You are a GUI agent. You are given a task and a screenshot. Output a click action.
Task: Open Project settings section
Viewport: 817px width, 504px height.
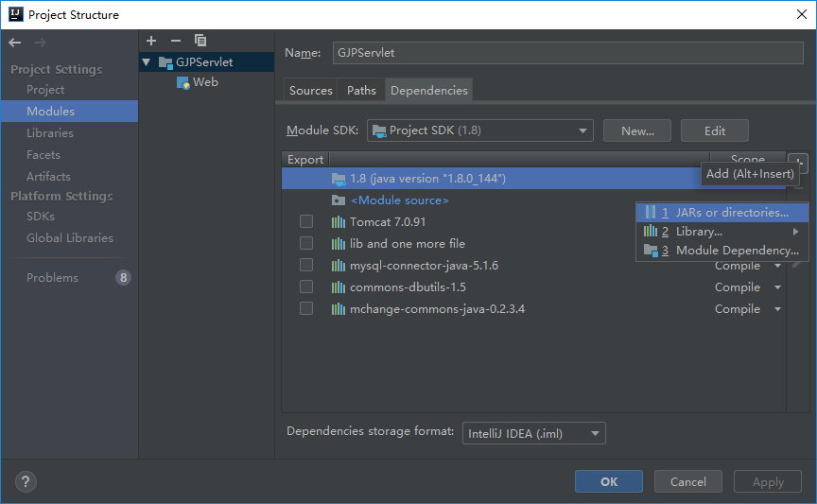[x=45, y=90]
